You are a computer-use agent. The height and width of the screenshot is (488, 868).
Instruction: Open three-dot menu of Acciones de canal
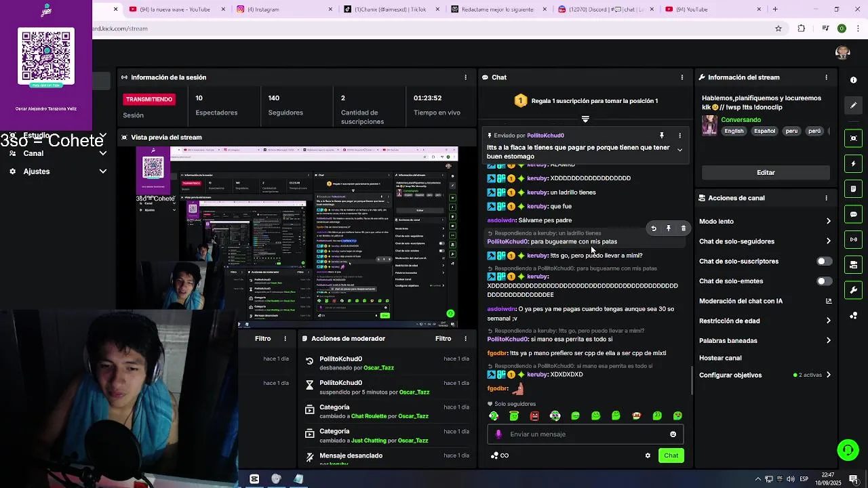pos(826,198)
